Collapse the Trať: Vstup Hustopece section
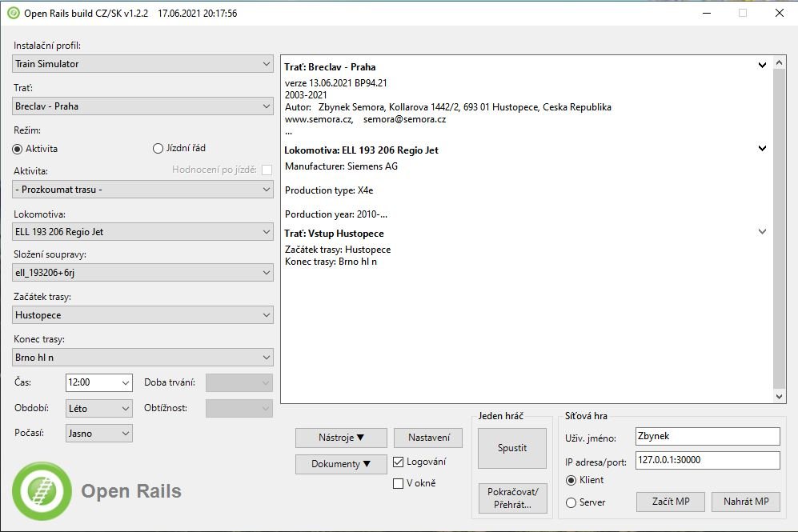This screenshot has height=532, width=798. point(762,232)
